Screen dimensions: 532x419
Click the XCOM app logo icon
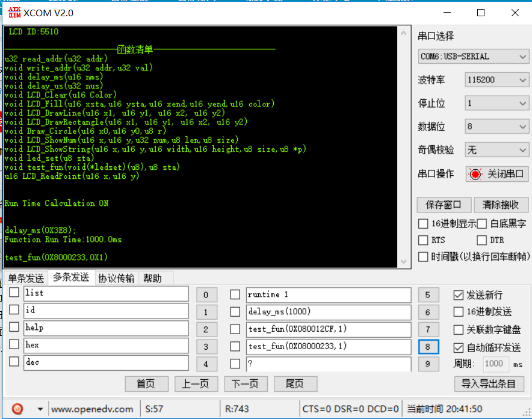point(14,13)
